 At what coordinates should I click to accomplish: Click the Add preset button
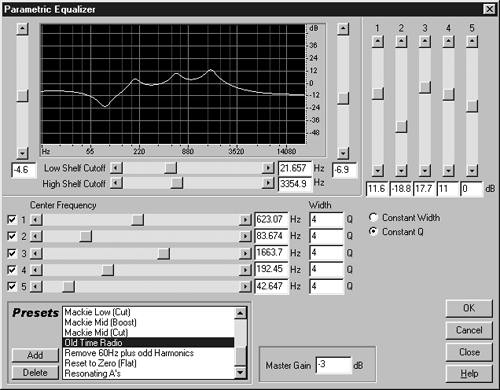[x=35, y=355]
